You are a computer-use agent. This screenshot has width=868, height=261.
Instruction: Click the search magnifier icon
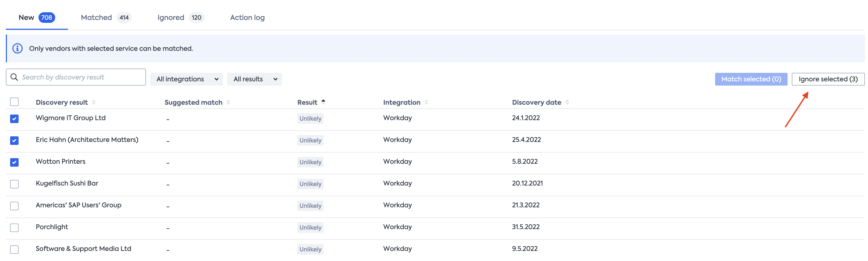(14, 77)
